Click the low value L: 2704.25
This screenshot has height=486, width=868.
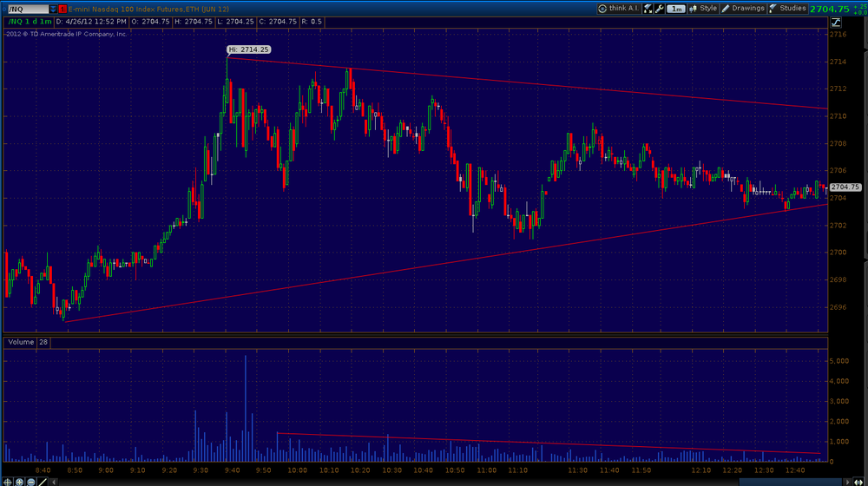tap(235, 22)
